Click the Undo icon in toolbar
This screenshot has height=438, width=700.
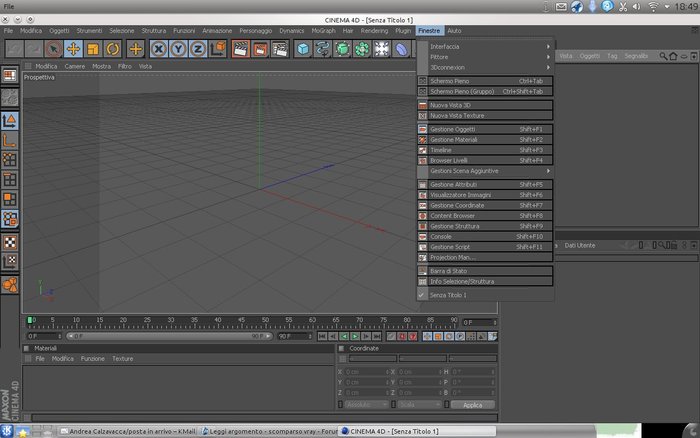(x=14, y=49)
